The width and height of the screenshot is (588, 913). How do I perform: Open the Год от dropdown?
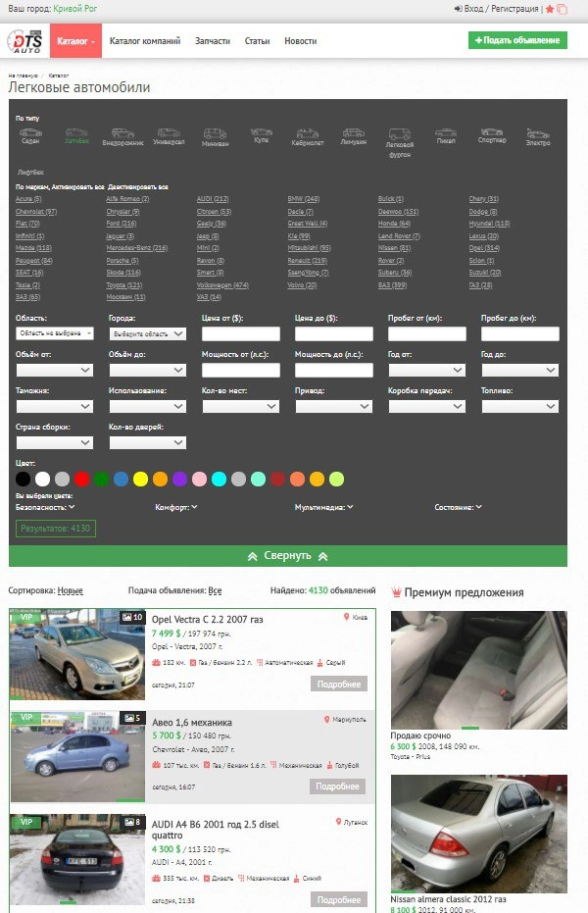427,371
